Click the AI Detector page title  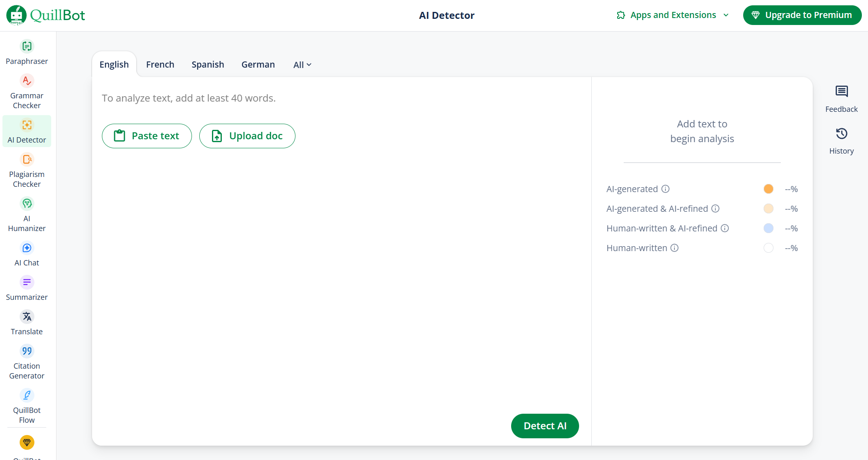(446, 15)
